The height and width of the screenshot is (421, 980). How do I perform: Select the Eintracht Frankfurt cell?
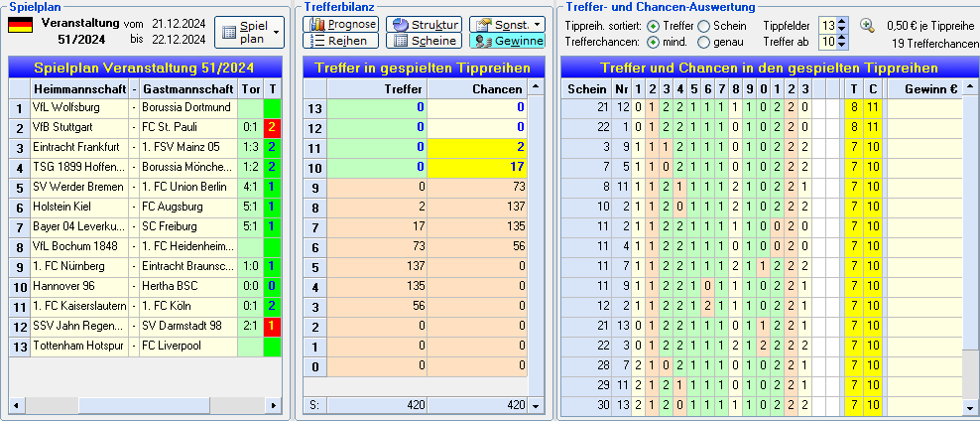(x=79, y=148)
